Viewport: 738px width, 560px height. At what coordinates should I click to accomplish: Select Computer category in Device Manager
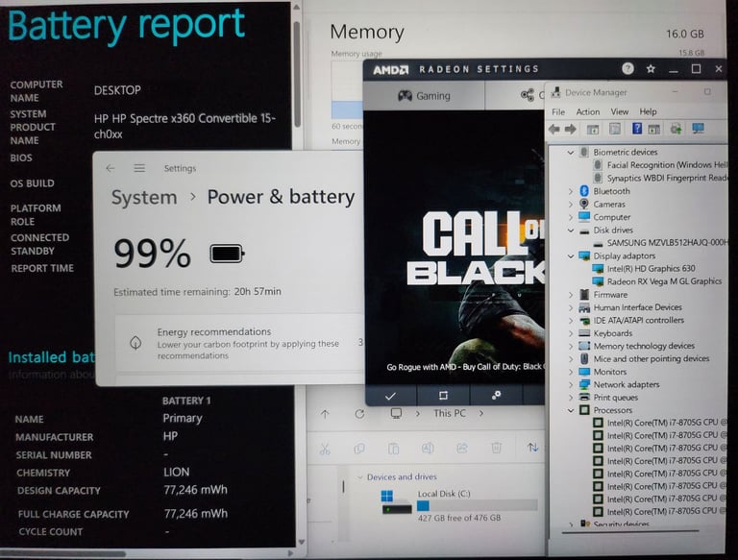point(611,217)
